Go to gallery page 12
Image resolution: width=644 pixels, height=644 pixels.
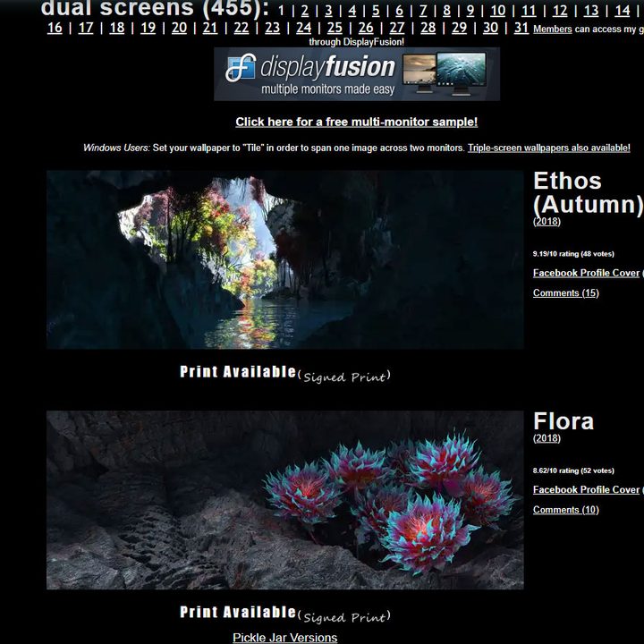click(560, 11)
